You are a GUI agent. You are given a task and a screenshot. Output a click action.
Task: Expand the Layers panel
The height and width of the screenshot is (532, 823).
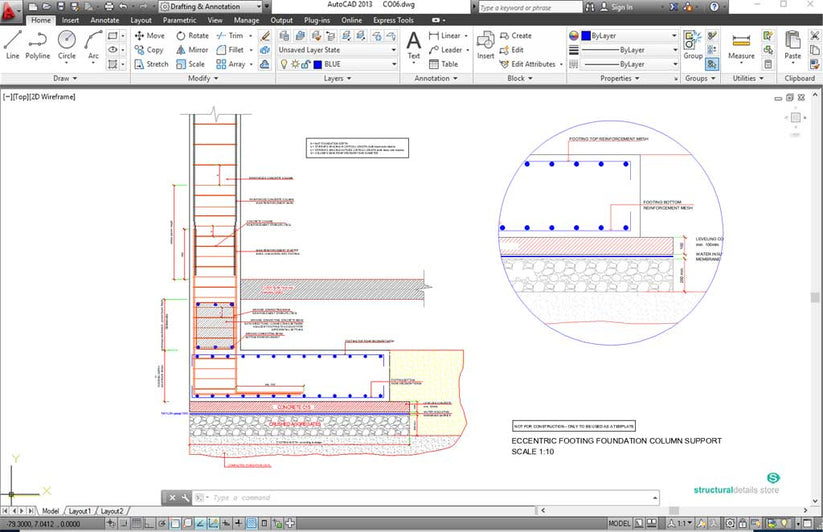337,78
